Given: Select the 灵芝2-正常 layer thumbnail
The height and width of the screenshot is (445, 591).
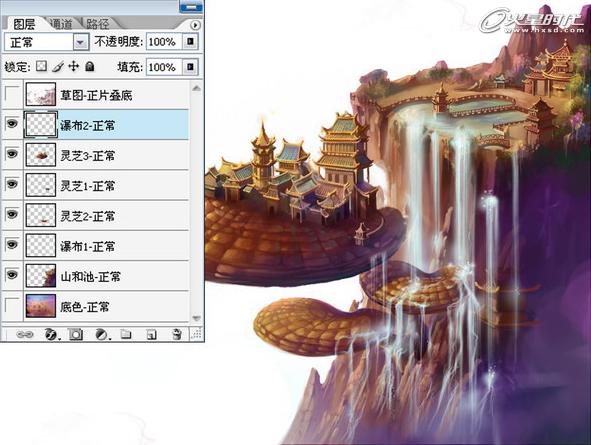Looking at the screenshot, I should [41, 215].
